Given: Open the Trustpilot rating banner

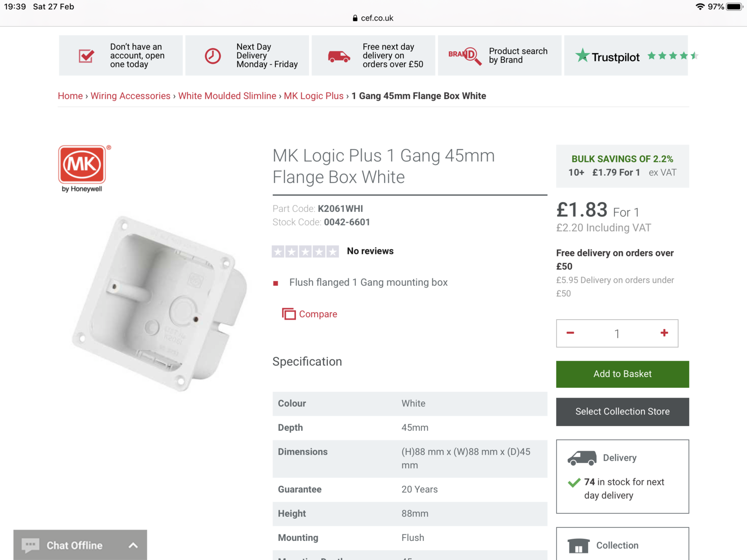Looking at the screenshot, I should tap(626, 56).
